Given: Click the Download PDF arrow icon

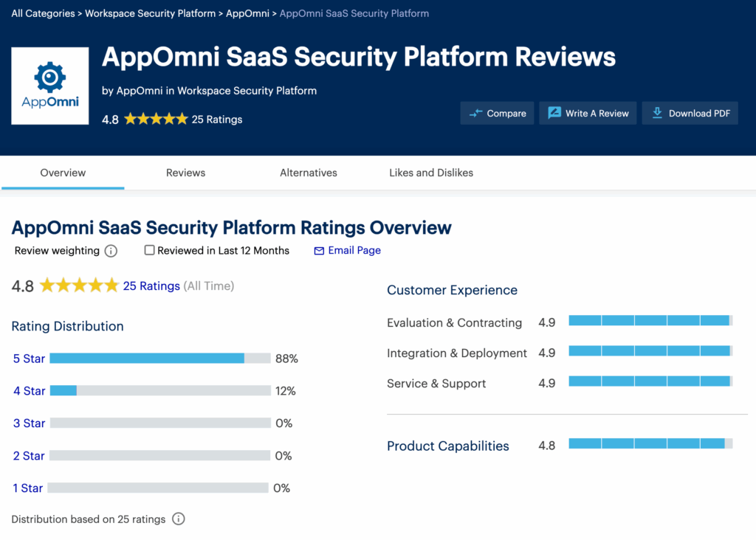Looking at the screenshot, I should pos(657,113).
